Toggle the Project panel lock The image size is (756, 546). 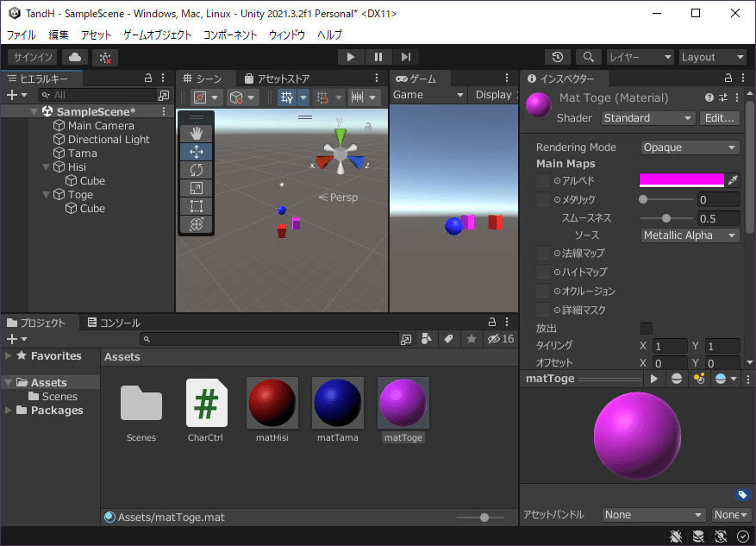coord(491,323)
